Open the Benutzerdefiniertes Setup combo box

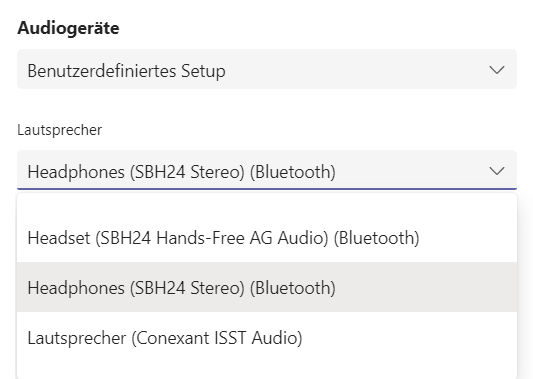[x=267, y=69]
